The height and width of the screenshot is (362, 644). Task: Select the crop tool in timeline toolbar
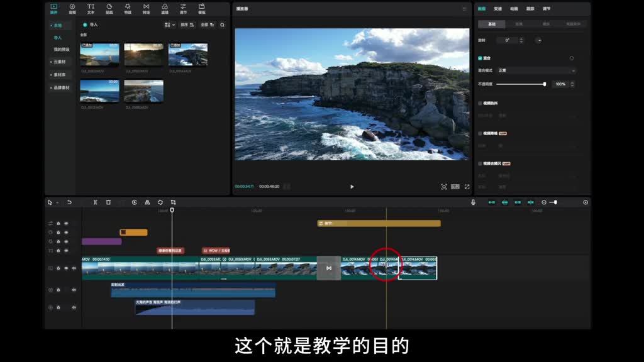coord(173,202)
